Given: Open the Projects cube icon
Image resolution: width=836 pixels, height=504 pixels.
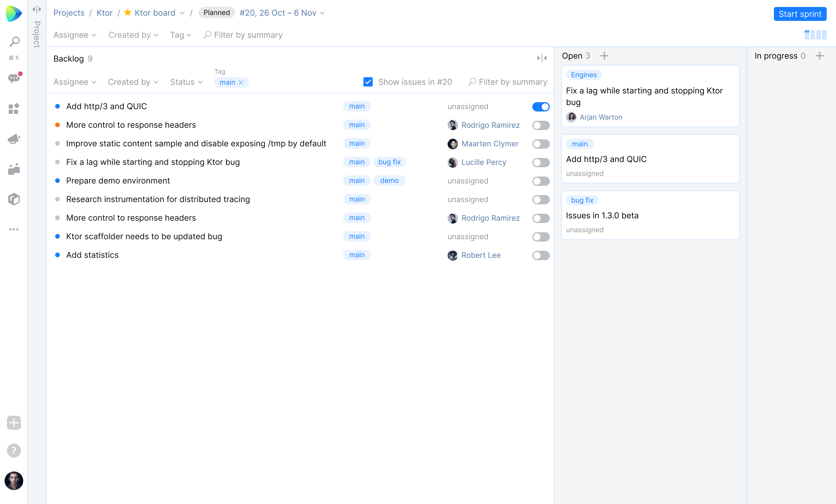Looking at the screenshot, I should pos(14,199).
